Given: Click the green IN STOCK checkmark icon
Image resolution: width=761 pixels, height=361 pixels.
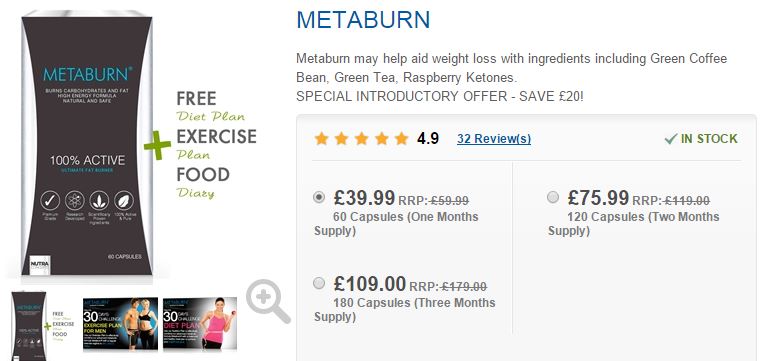Looking at the screenshot, I should pyautogui.click(x=671, y=139).
